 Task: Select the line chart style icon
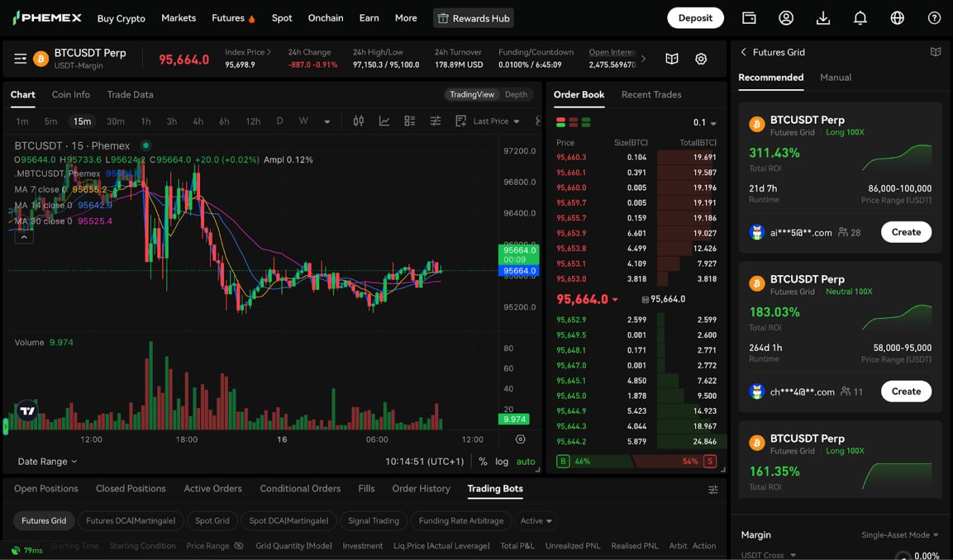point(384,120)
